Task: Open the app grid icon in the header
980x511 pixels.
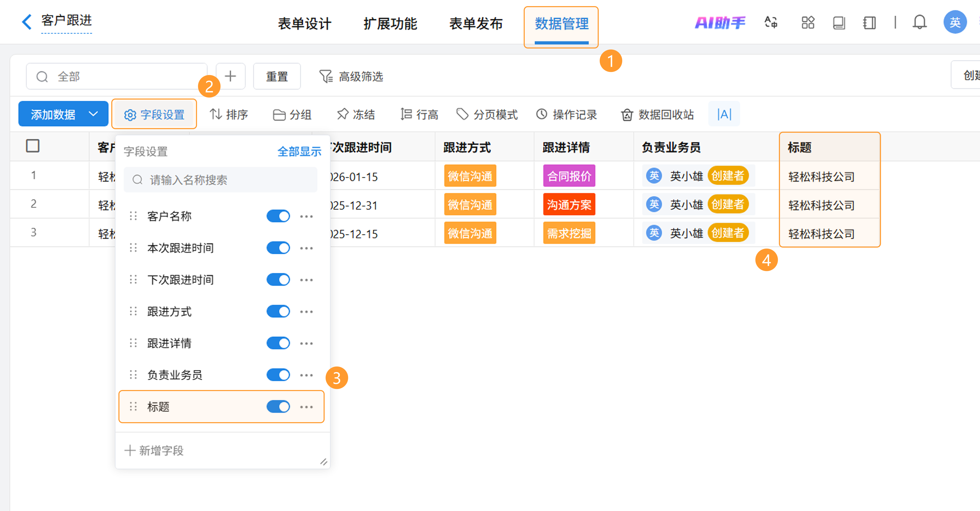Action: click(x=808, y=22)
